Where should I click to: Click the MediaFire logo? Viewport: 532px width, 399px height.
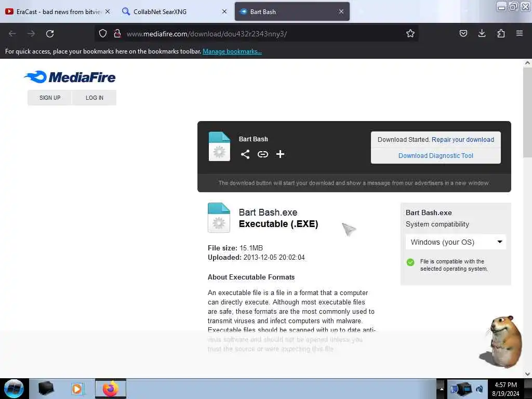tap(70, 77)
